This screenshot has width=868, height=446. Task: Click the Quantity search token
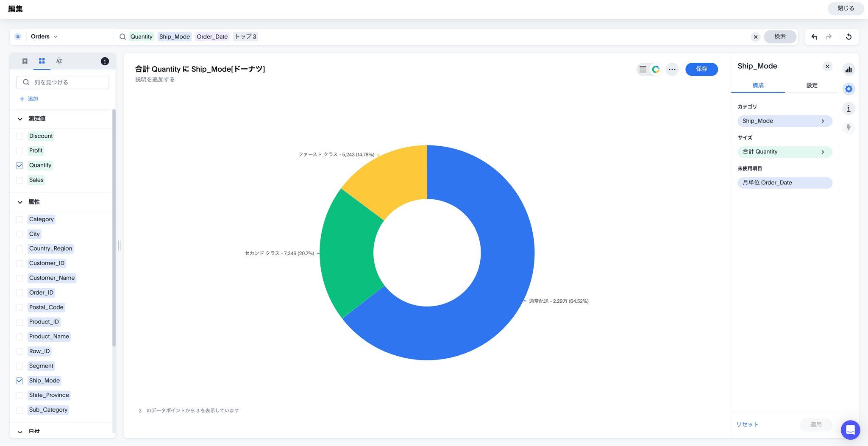coord(141,37)
